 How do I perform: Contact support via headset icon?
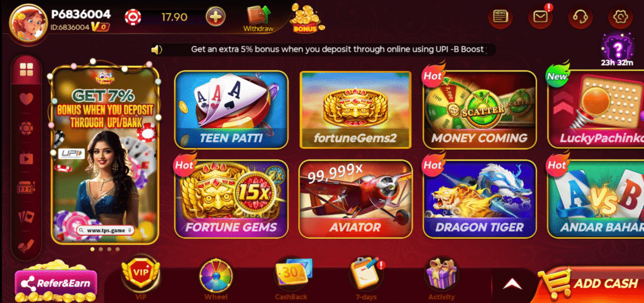tap(580, 17)
